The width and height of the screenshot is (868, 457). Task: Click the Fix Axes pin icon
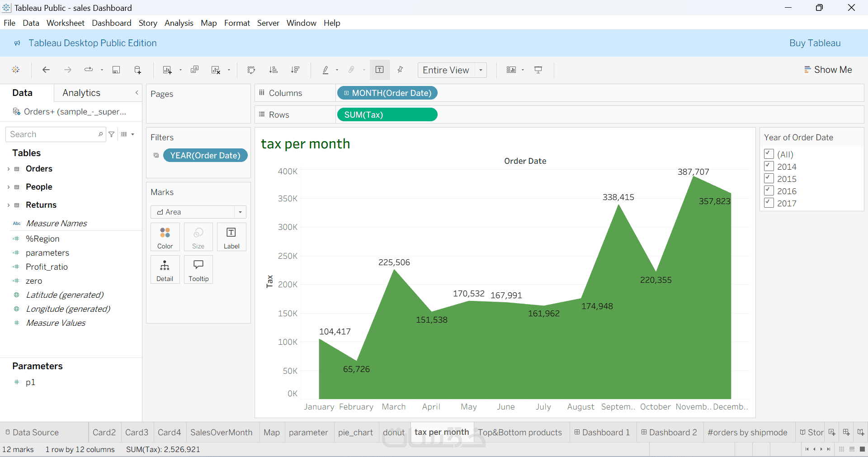[x=400, y=70]
